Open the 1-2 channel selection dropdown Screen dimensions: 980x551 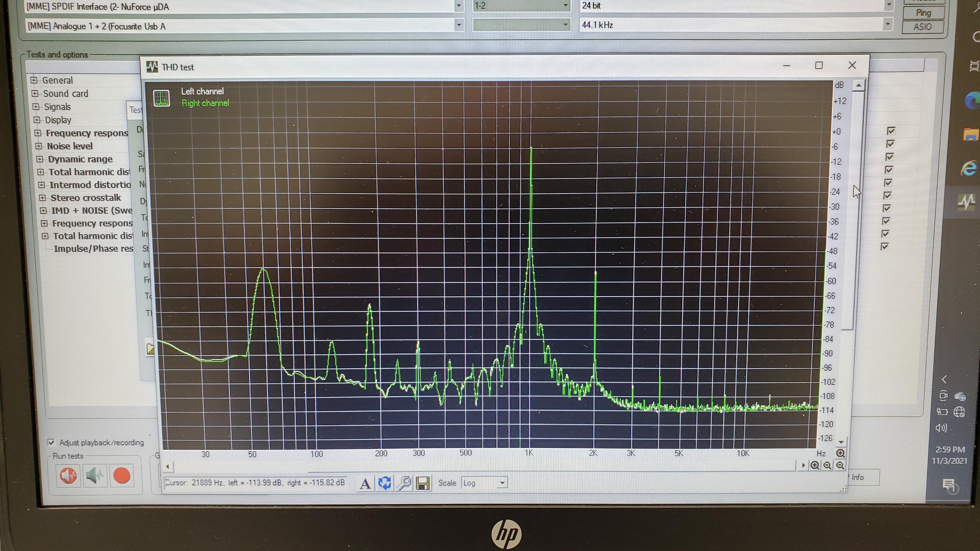click(565, 5)
